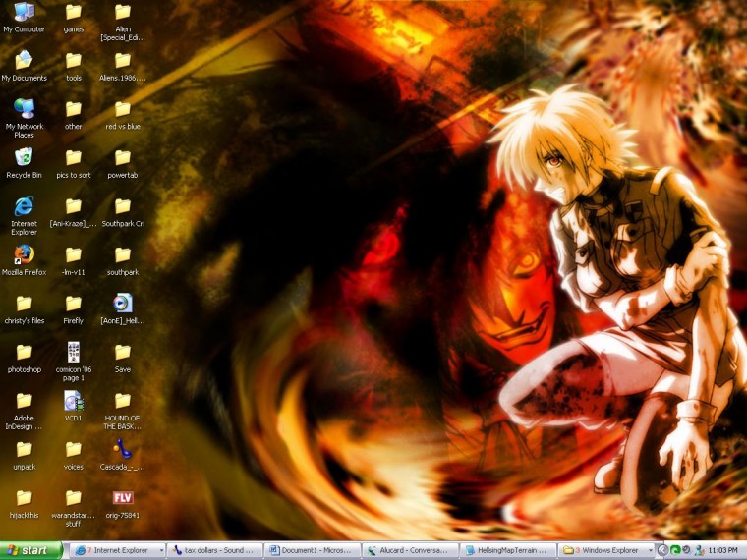Open Internet Explorer taskbar group
Viewport: 747px width, 560px height.
pyautogui.click(x=118, y=550)
